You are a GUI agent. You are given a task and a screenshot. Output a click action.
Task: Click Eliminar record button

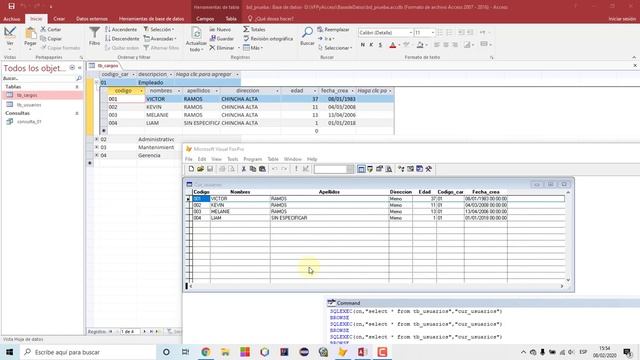222,48
